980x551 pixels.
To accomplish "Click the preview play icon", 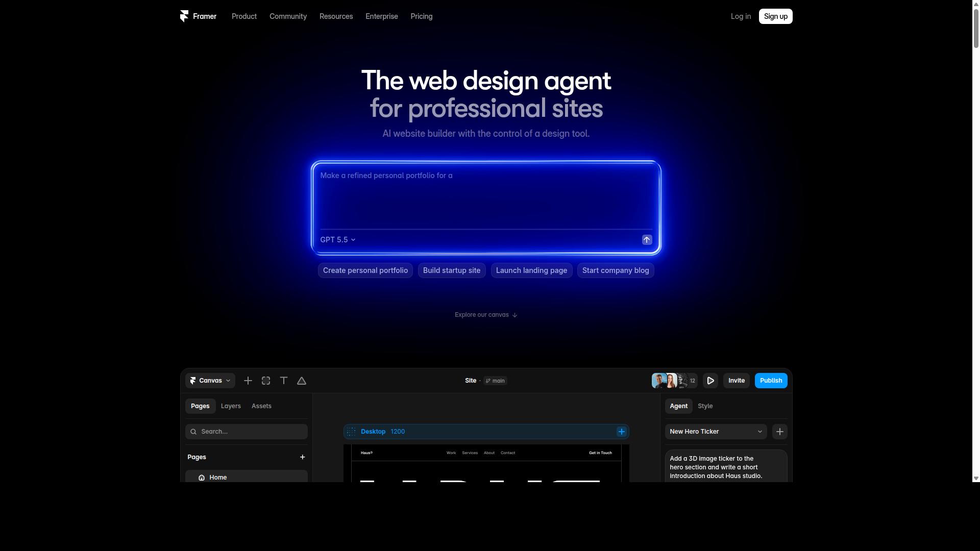I will 710,381.
